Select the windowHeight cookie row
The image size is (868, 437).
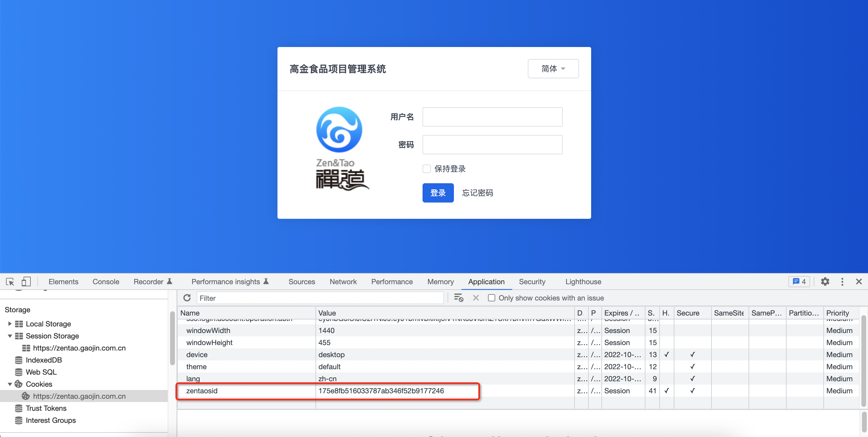tap(518, 342)
